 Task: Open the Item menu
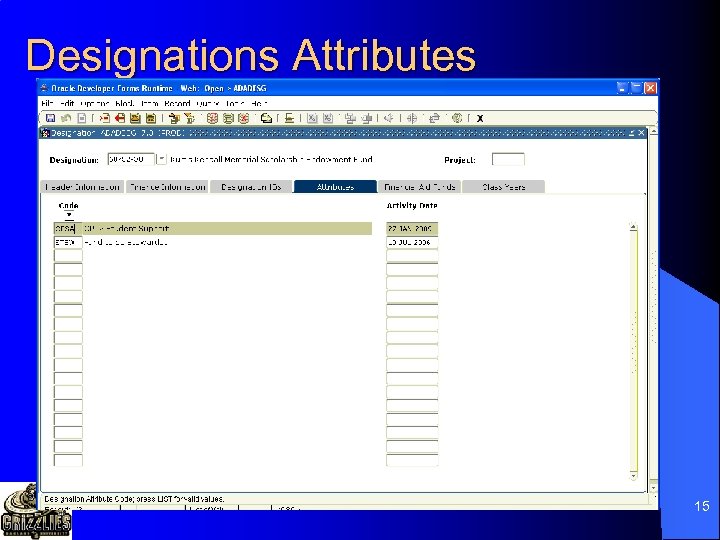coord(149,103)
